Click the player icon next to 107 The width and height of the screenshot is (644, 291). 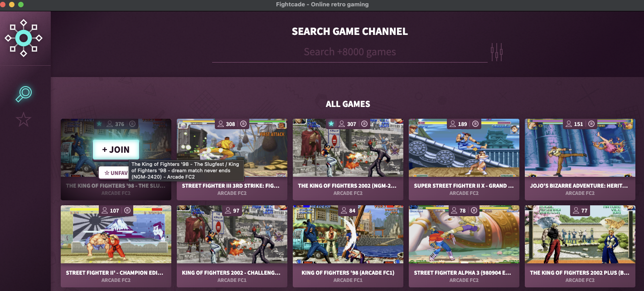105,210
